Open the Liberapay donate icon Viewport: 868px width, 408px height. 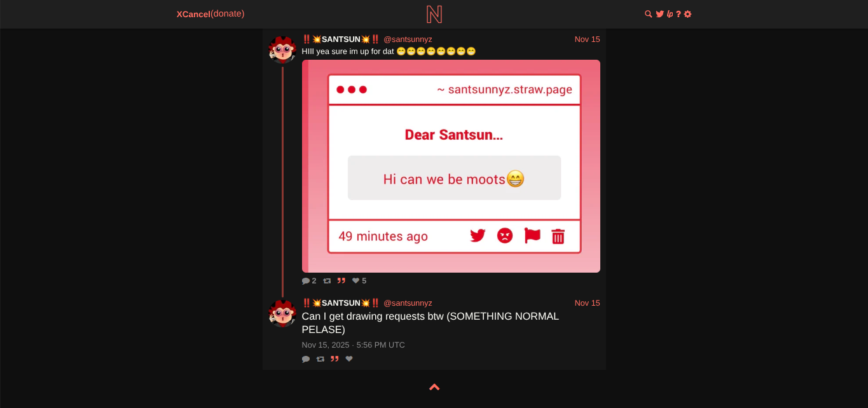pyautogui.click(x=670, y=14)
